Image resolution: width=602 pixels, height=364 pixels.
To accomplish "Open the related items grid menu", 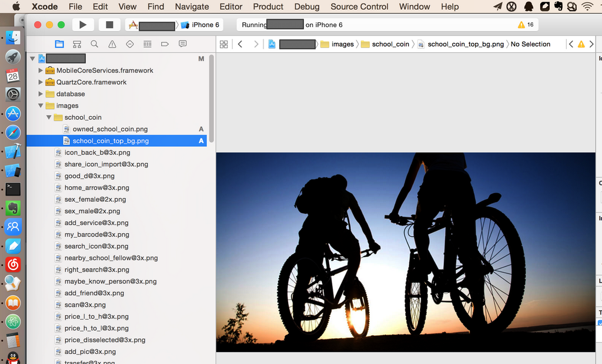I will [x=223, y=44].
